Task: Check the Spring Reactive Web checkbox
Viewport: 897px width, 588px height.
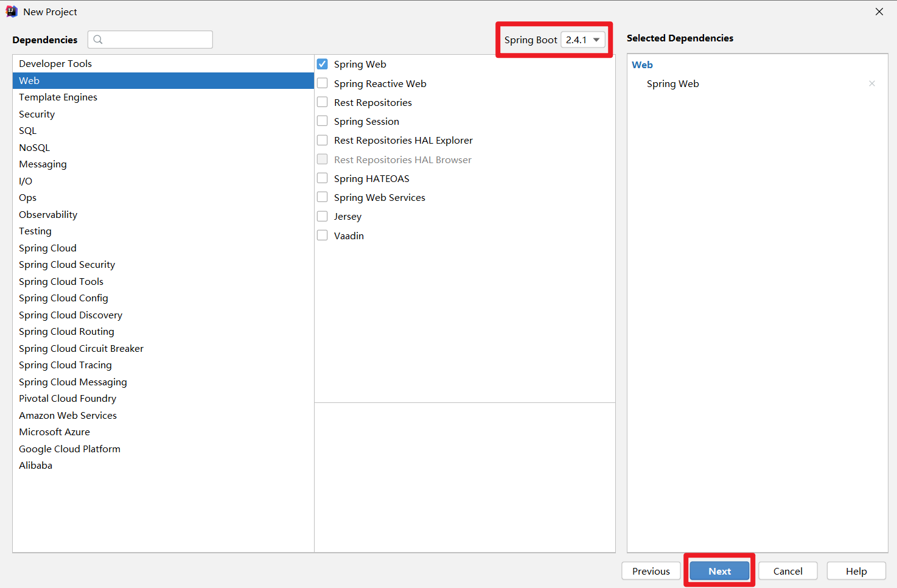Action: coord(323,83)
